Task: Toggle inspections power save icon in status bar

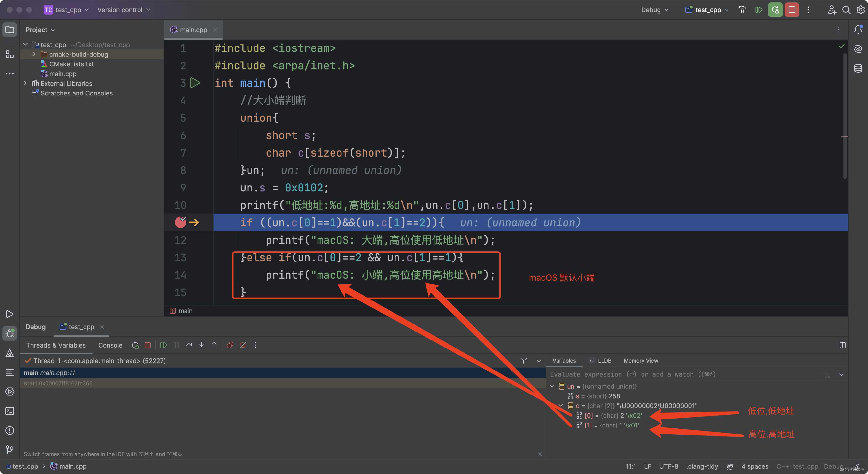Action: (730, 466)
